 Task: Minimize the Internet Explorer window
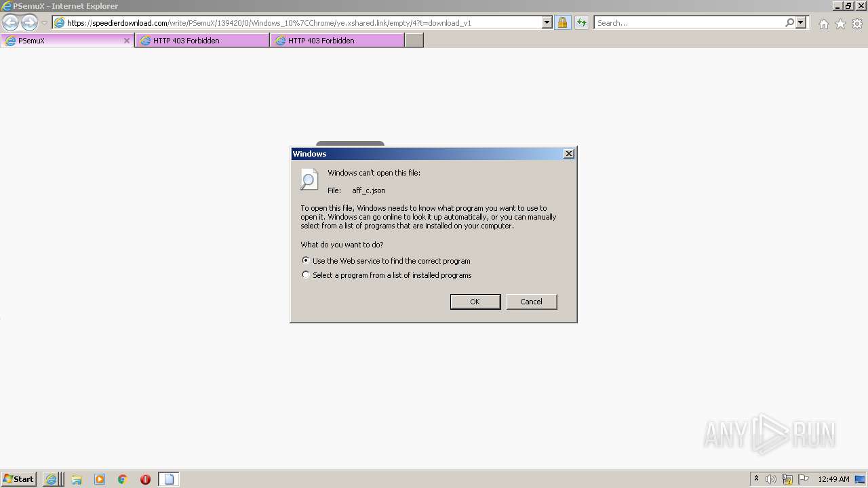[837, 5]
